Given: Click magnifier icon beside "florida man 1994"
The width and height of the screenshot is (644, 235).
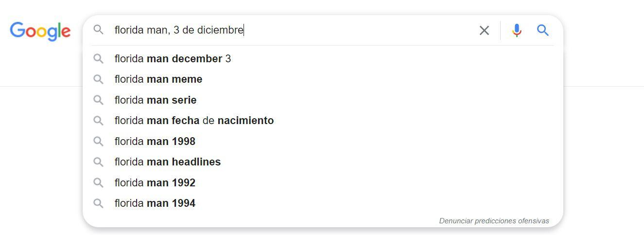Looking at the screenshot, I should coord(99,203).
